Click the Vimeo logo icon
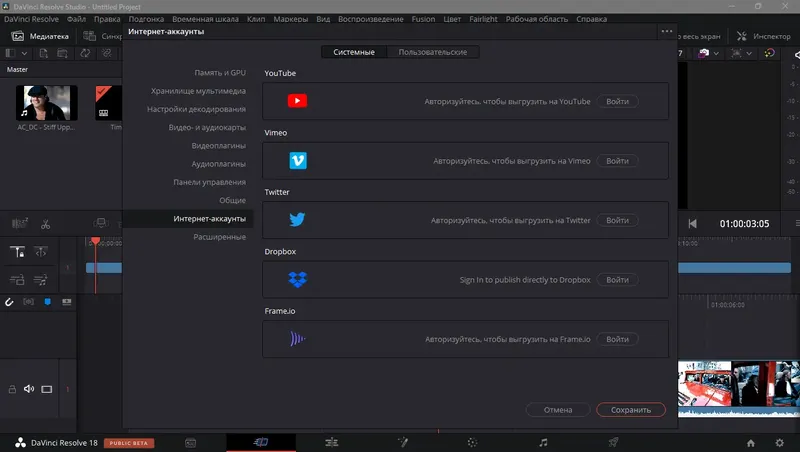This screenshot has height=452, width=800. 298,161
